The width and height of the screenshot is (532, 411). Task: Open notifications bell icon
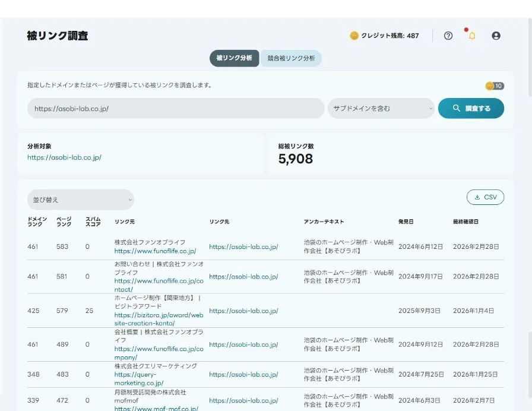click(472, 36)
